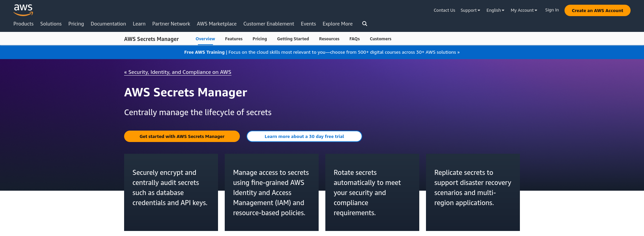Viewport: 644px width, 236px height.
Task: Switch to the Features tab
Action: coord(234,39)
